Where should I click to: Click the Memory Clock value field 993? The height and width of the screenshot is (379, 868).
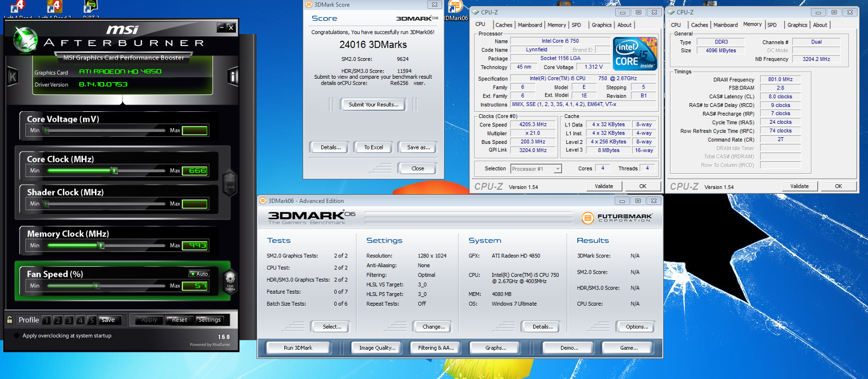[195, 245]
